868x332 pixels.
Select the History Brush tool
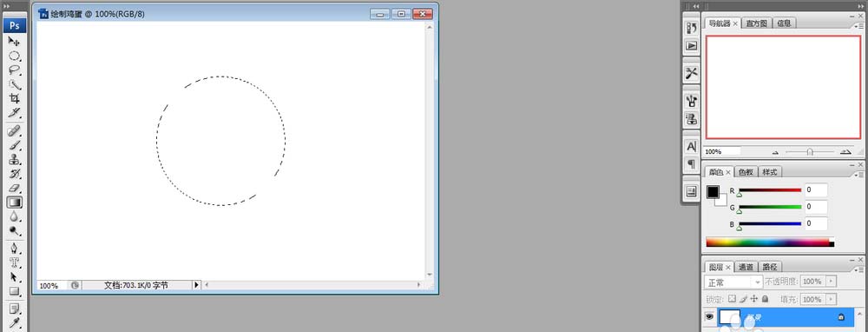(15, 174)
